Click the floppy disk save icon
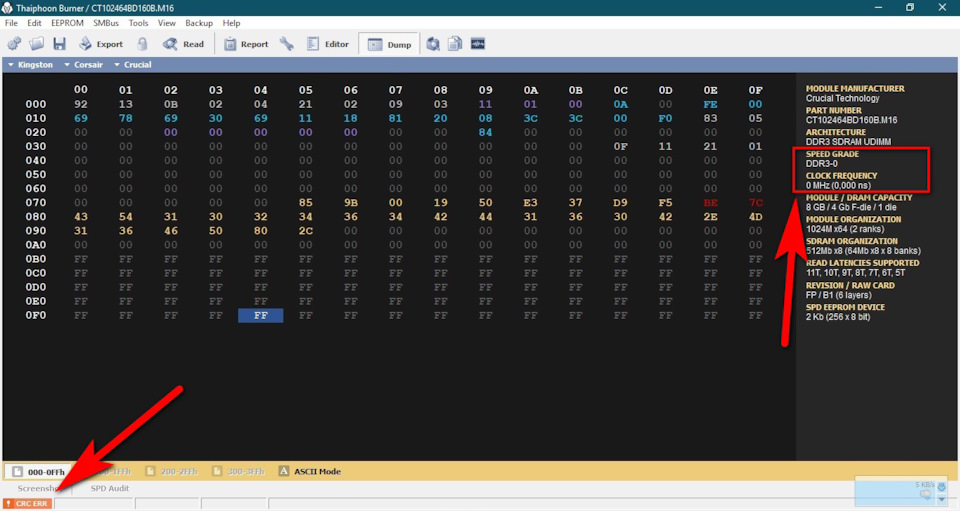Image resolution: width=960 pixels, height=511 pixels. pos(60,44)
